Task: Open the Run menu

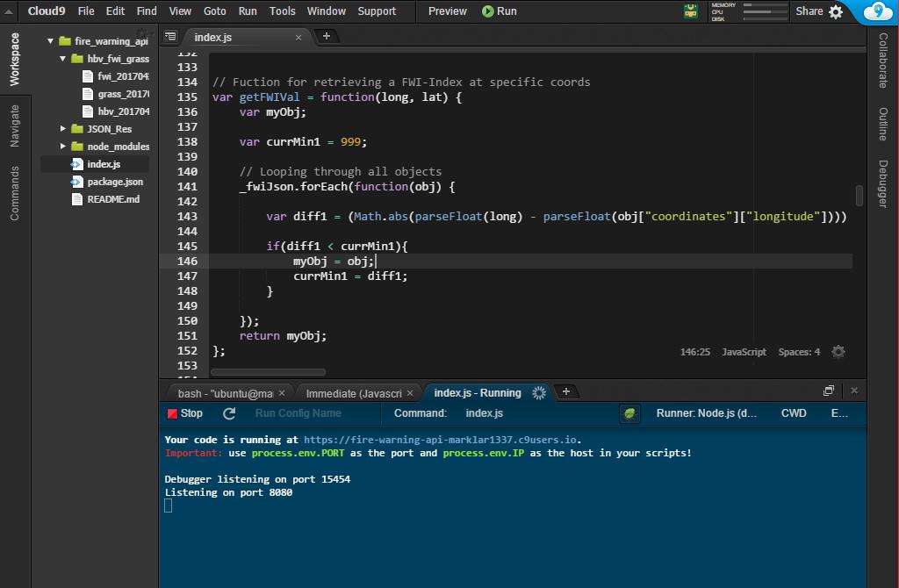Action: pyautogui.click(x=248, y=11)
